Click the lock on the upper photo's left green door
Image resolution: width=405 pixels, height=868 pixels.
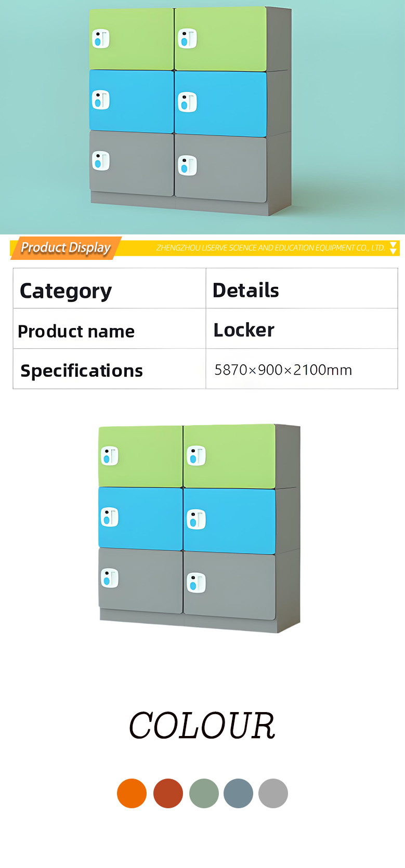[x=101, y=39]
